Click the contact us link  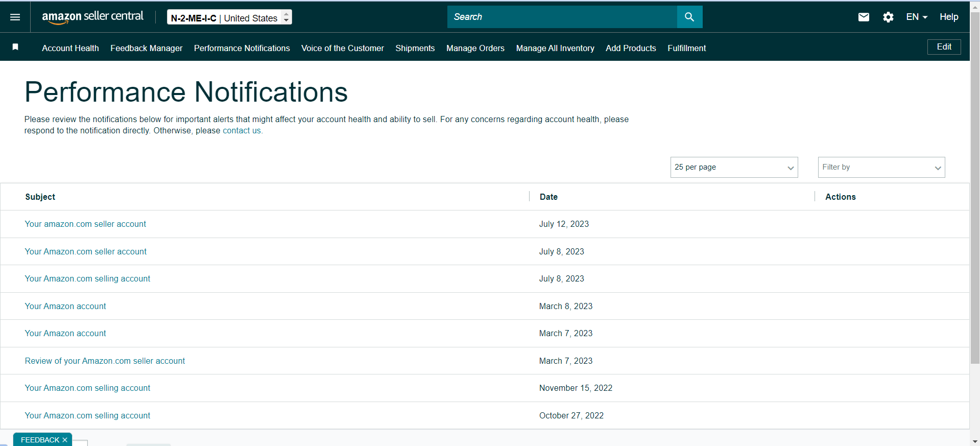coord(243,131)
